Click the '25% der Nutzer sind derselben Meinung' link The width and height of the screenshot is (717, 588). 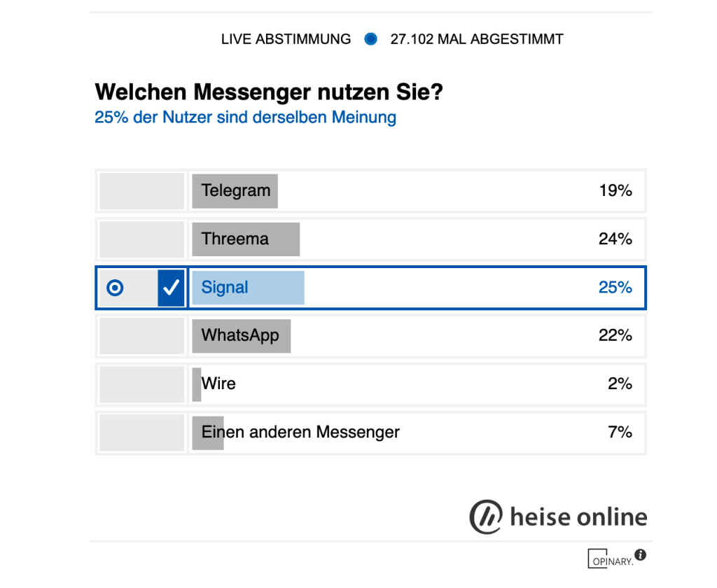click(x=245, y=117)
